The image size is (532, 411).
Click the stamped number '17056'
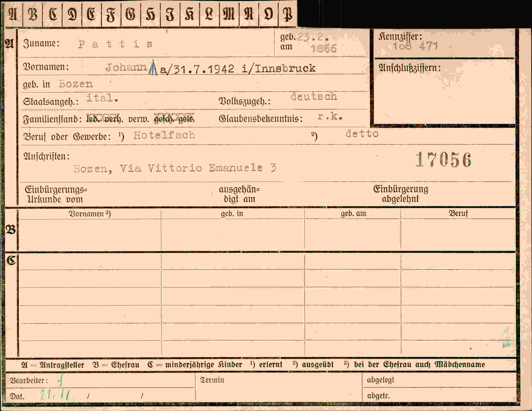[x=444, y=160]
